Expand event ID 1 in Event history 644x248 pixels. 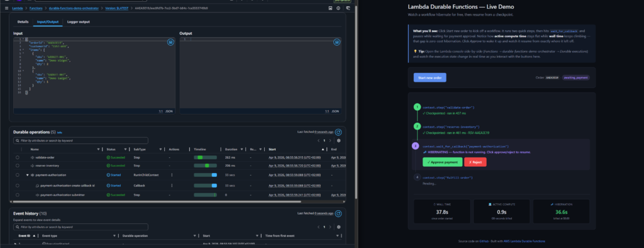[16, 244]
